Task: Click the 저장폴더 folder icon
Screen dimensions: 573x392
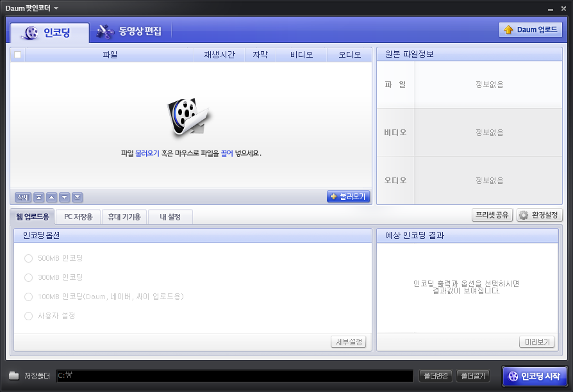Action: click(x=14, y=375)
